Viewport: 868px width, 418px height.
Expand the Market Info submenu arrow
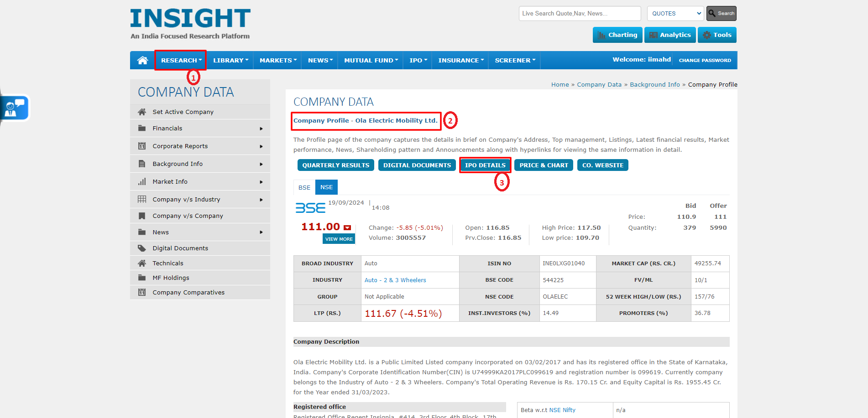[x=261, y=182]
